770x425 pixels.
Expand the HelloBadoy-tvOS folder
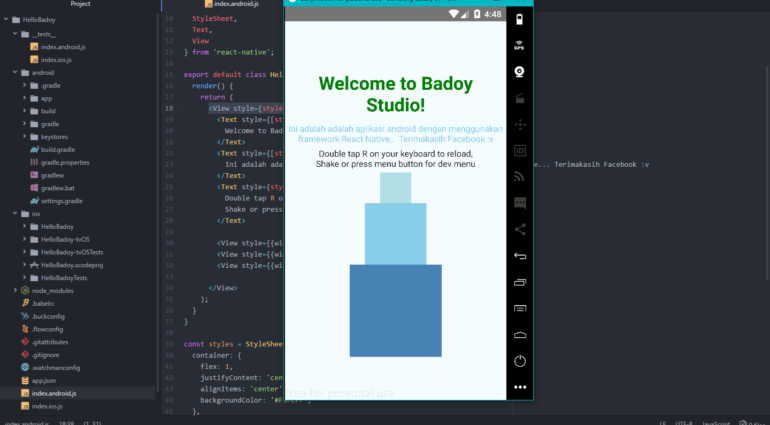tap(25, 239)
